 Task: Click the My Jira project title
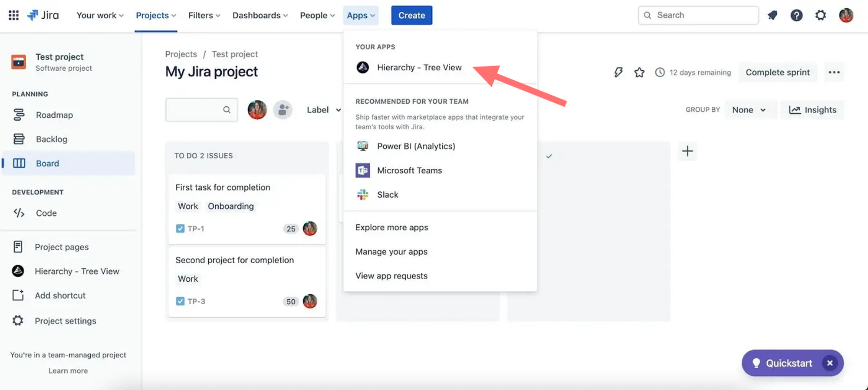click(x=211, y=72)
